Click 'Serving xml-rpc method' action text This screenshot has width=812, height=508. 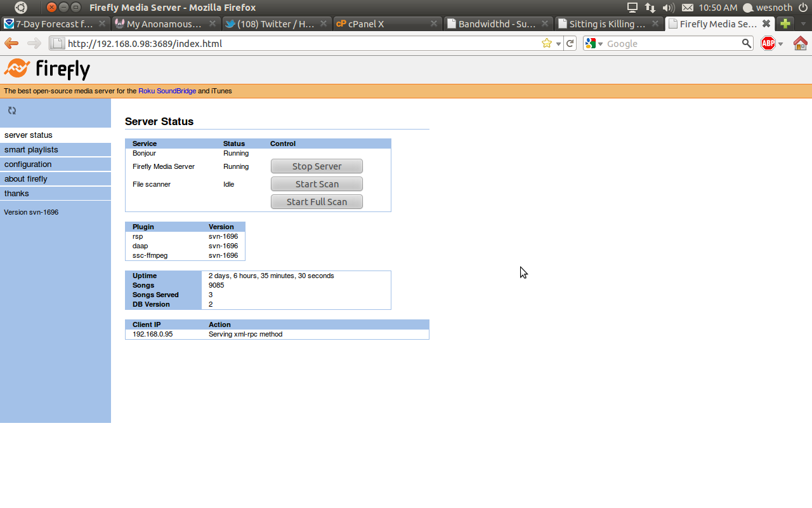tap(246, 334)
